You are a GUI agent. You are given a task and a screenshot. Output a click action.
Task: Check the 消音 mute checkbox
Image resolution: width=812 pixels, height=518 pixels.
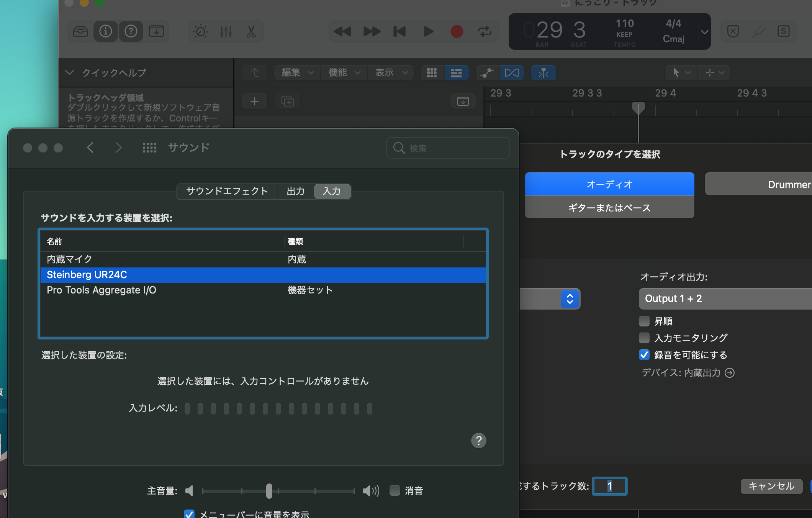[395, 490]
